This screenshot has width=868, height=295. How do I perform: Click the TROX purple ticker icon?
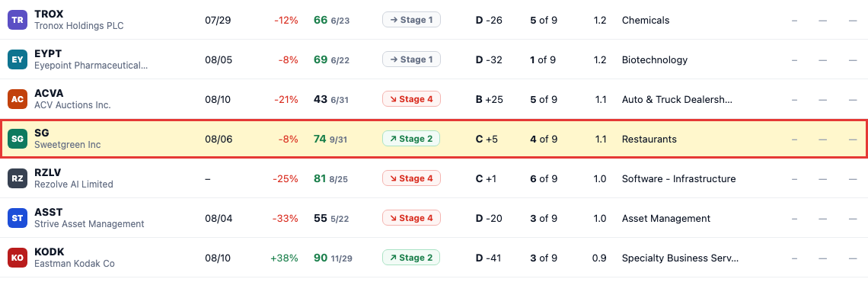click(x=18, y=20)
